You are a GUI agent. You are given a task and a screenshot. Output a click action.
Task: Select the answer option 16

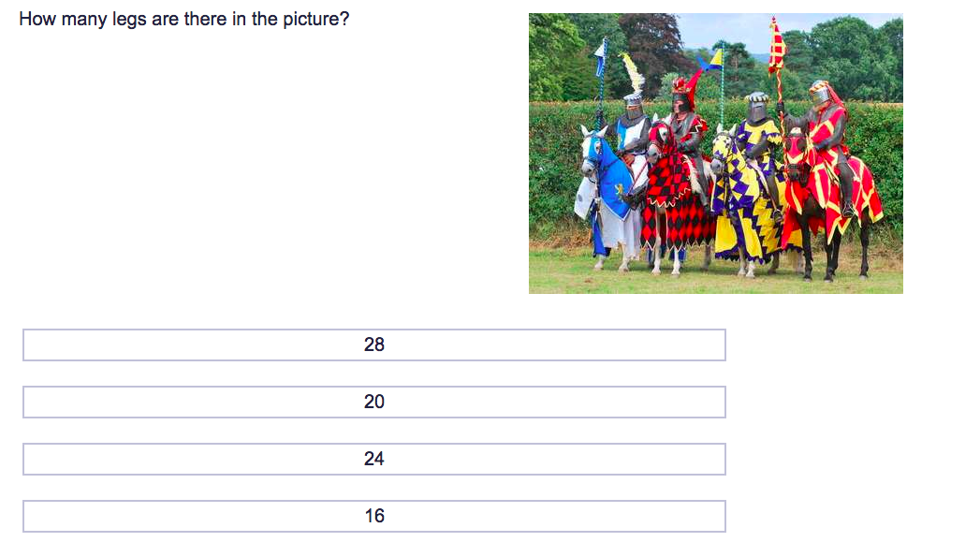(373, 517)
